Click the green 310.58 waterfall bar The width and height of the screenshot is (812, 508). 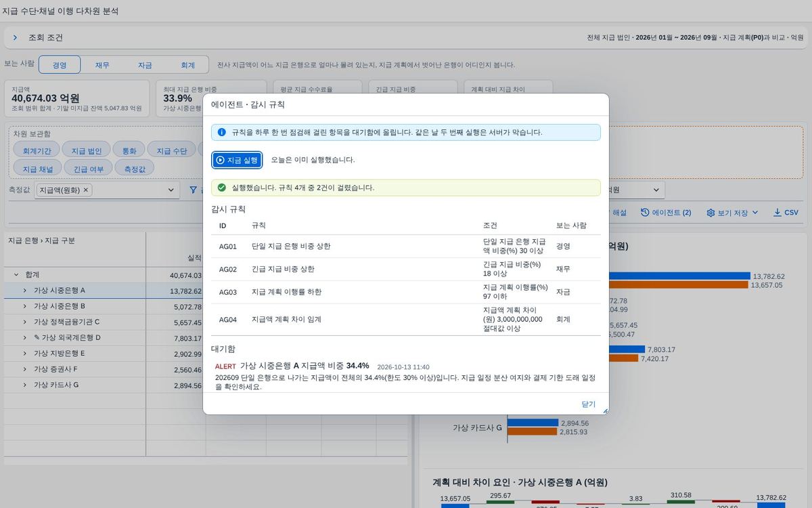679,502
